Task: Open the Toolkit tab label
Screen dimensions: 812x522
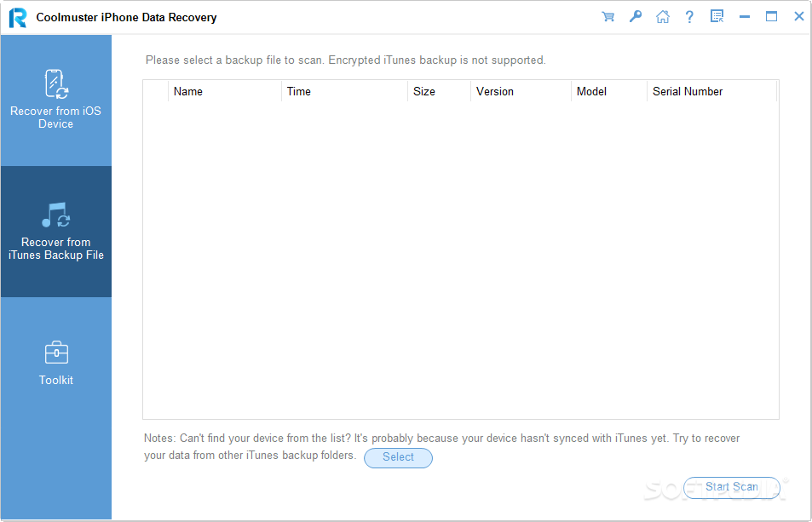Action: tap(56, 381)
